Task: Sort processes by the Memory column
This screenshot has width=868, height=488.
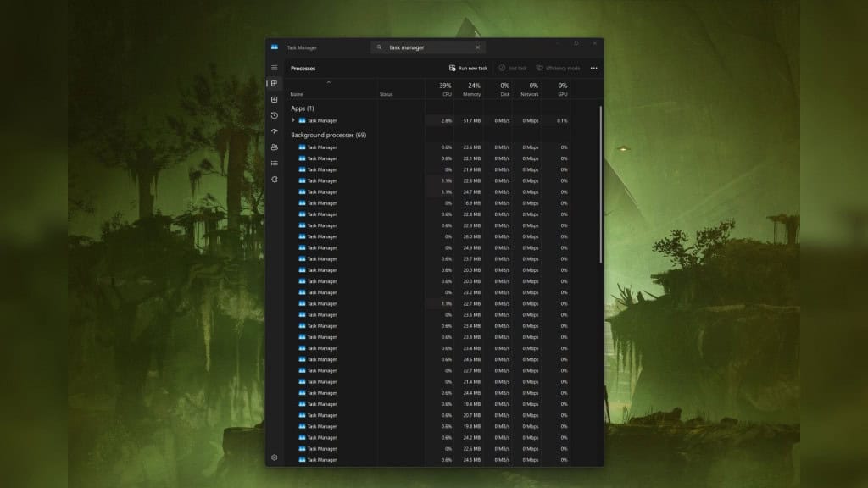Action: click(x=472, y=88)
